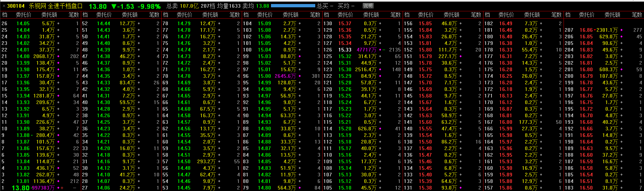The image size is (644, 191).
Task: Click the title 乐视网 全速千档盘口
Action: point(56,6)
